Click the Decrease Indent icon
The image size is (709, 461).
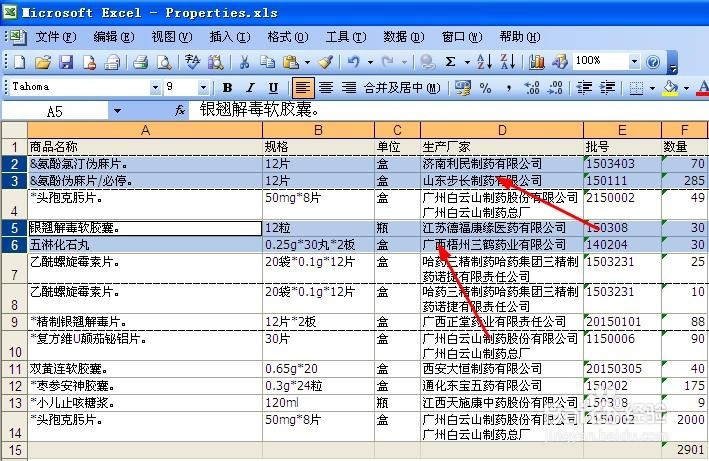point(585,88)
